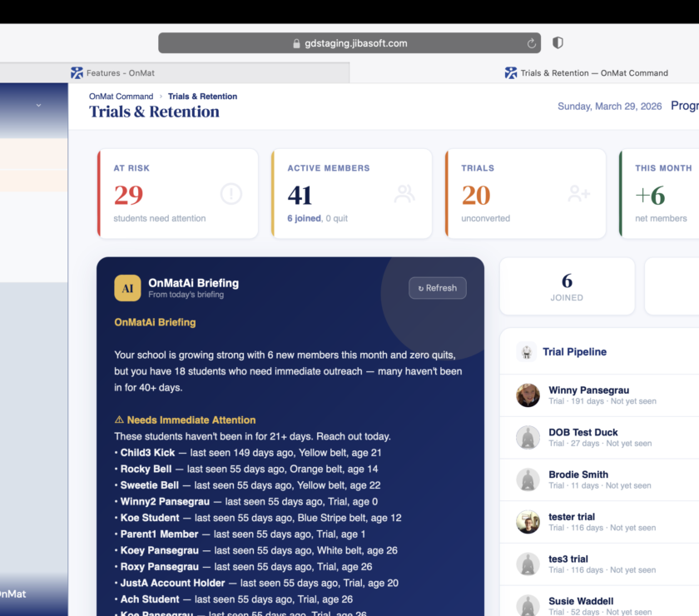Click the Safari reload page icon
This screenshot has width=699, height=616.
click(532, 43)
